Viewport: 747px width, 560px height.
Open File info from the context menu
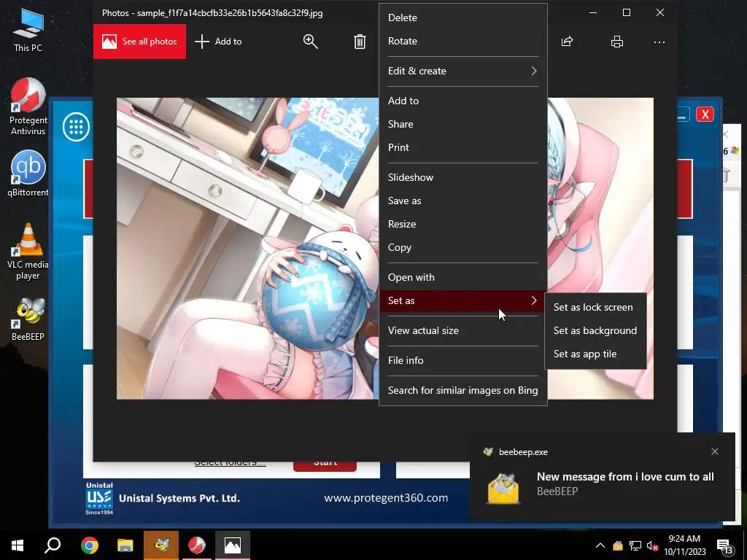click(x=462, y=360)
